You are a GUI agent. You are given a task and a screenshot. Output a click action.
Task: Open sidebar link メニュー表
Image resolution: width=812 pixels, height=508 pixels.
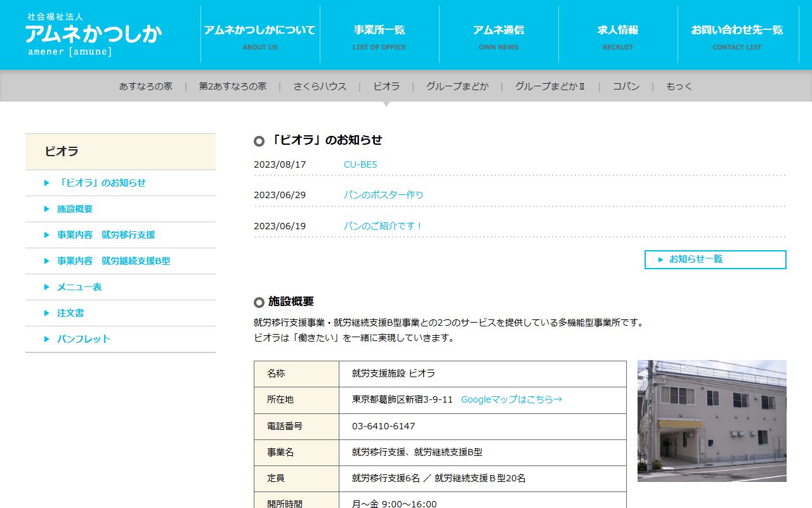click(x=121, y=287)
